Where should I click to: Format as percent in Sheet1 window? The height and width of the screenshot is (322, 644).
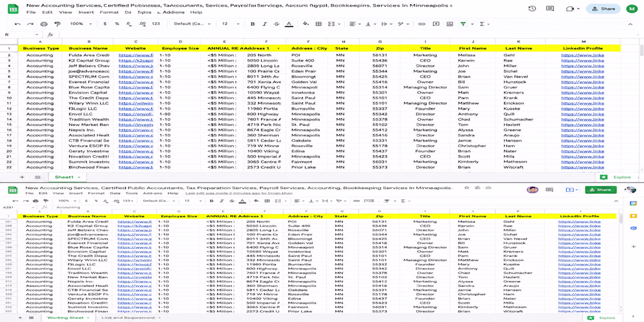117,24
